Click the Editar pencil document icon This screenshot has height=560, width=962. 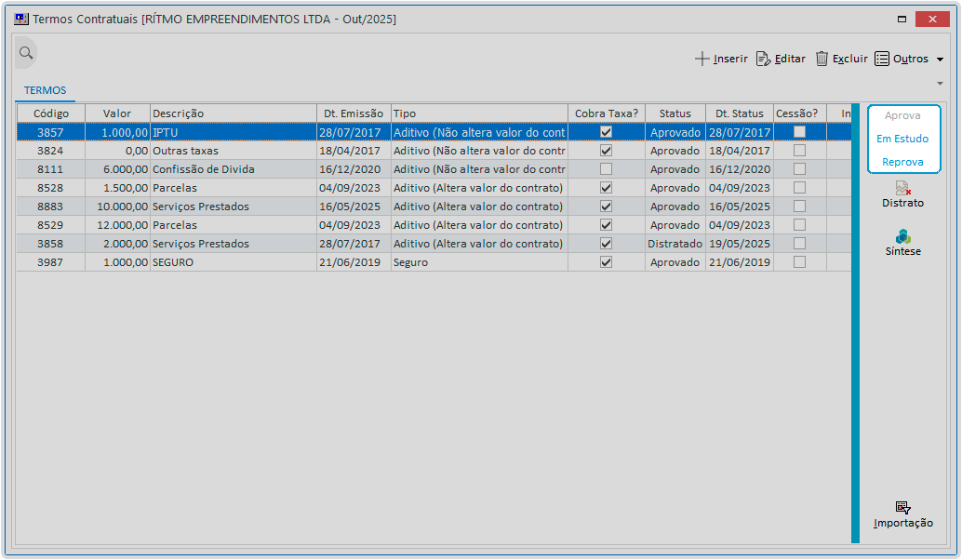tap(763, 59)
